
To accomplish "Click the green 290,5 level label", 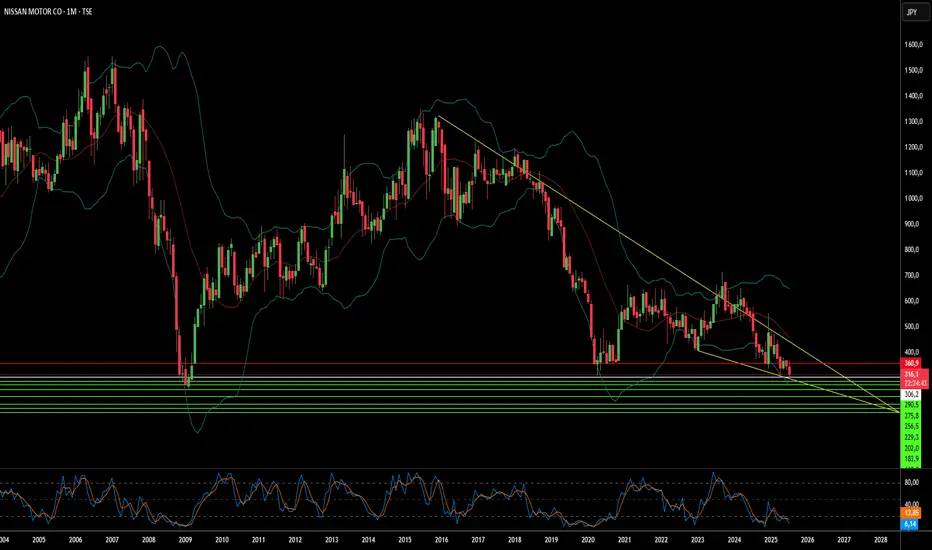I will click(911, 405).
